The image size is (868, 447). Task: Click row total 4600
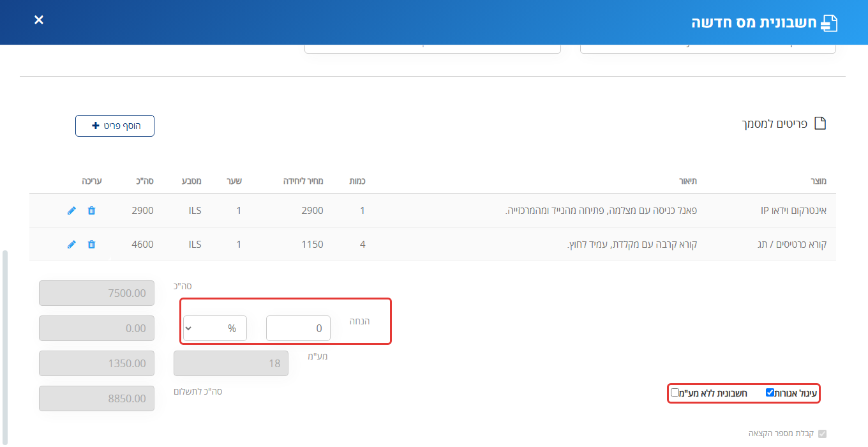point(142,244)
